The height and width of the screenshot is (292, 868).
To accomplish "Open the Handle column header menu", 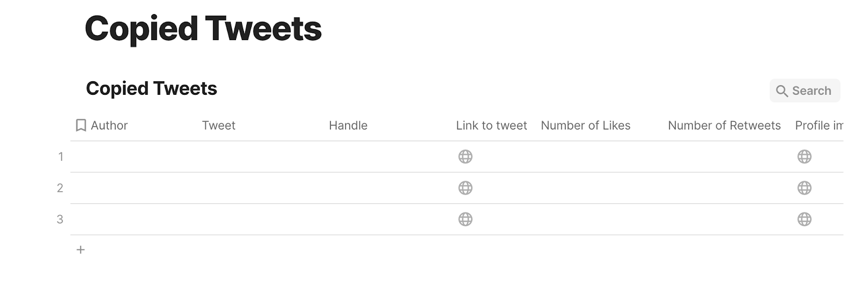I will (348, 126).
